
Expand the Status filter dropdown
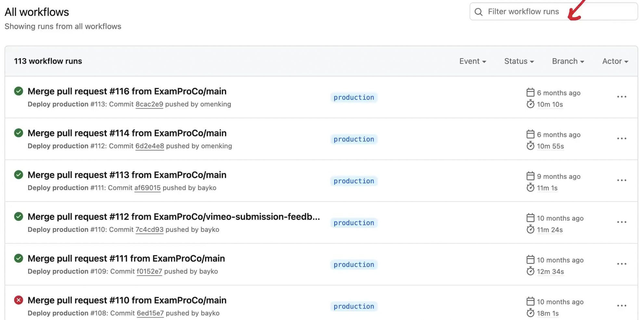click(x=519, y=61)
